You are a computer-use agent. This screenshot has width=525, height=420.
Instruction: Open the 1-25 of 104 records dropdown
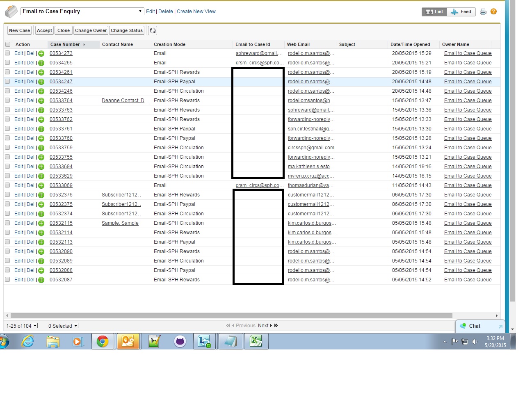tap(35, 326)
